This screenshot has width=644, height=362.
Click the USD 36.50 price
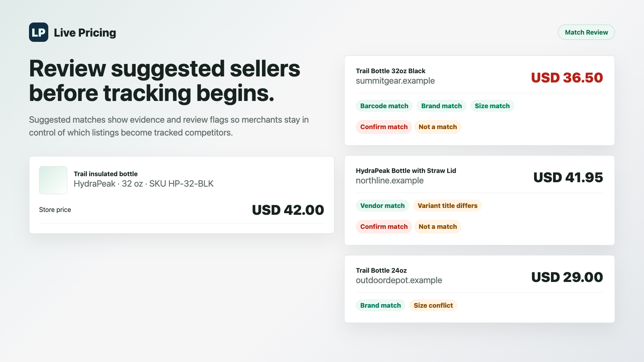[567, 78]
